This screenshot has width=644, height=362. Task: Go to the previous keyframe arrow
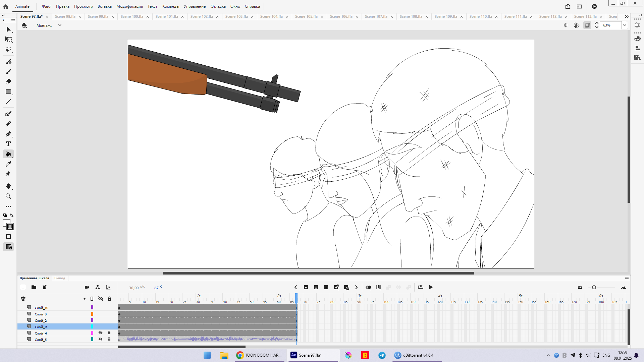296,287
